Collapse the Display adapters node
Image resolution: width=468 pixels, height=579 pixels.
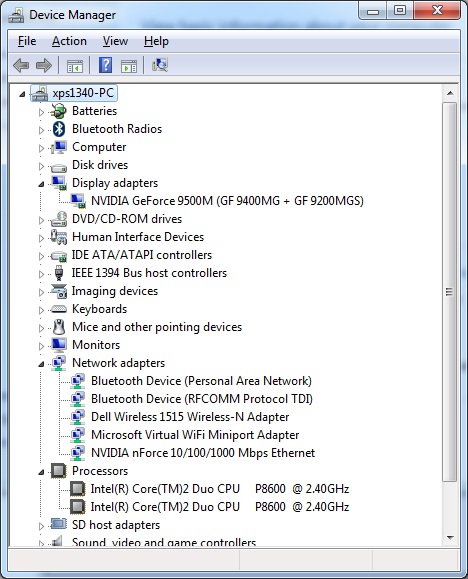click(x=41, y=184)
